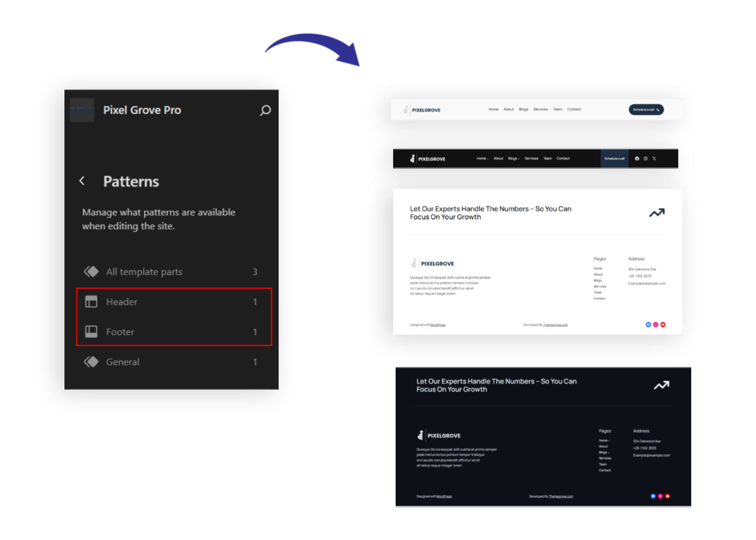Screen dimensions: 756x540
Task: Open the General patterns category
Action: (x=122, y=362)
